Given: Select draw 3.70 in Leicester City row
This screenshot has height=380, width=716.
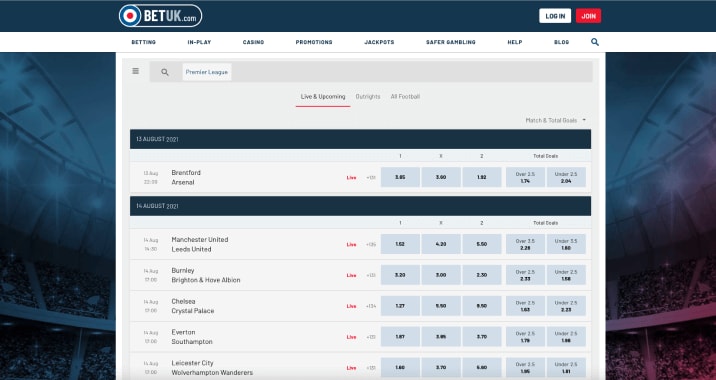Looking at the screenshot, I should click(x=441, y=368).
